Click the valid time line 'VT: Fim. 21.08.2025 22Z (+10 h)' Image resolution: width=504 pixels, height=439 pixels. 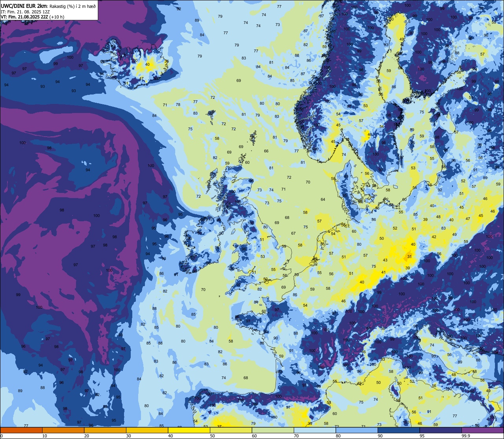[x=32, y=17]
